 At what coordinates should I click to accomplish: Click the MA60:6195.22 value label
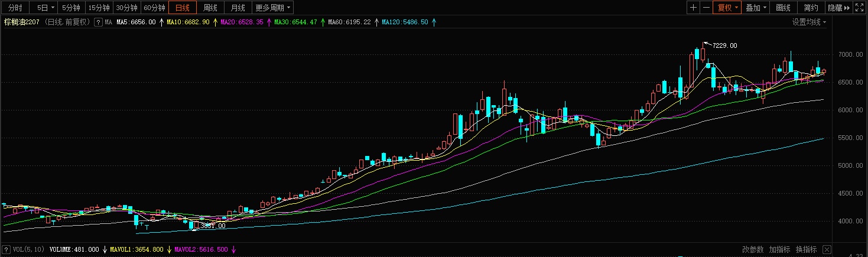pos(350,22)
